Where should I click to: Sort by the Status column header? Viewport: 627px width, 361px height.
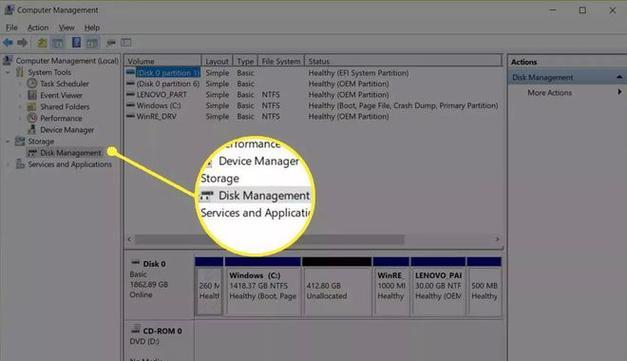403,61
